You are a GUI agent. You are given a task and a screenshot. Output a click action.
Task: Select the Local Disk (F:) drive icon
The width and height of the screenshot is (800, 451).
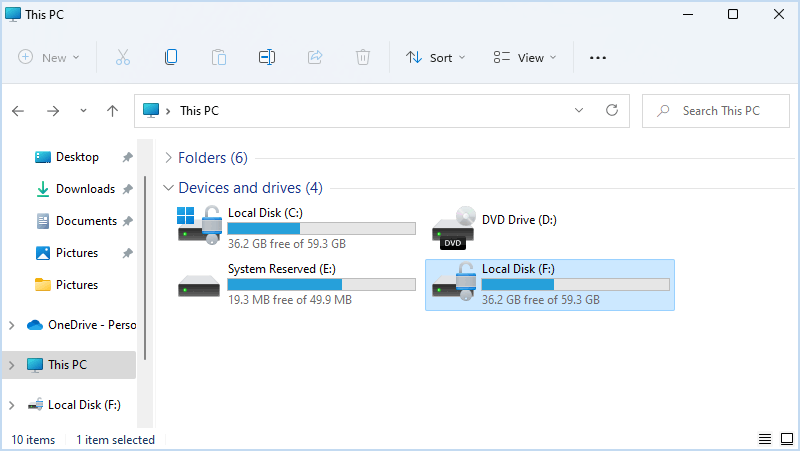click(454, 281)
